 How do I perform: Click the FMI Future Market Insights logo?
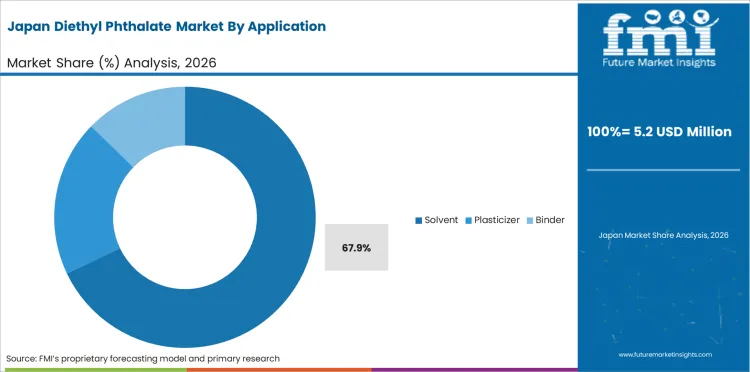point(660,38)
